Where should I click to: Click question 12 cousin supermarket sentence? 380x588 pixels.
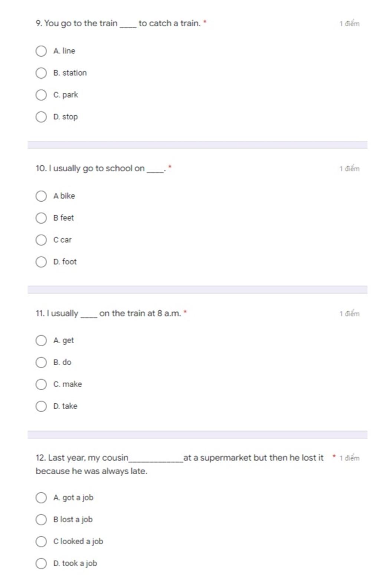(x=180, y=465)
